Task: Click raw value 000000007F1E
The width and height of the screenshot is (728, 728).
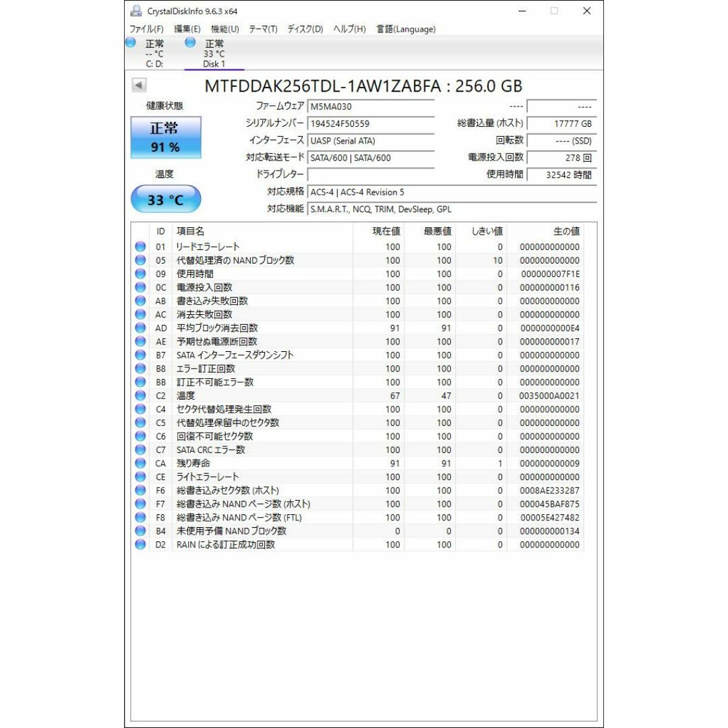Action: (x=550, y=274)
